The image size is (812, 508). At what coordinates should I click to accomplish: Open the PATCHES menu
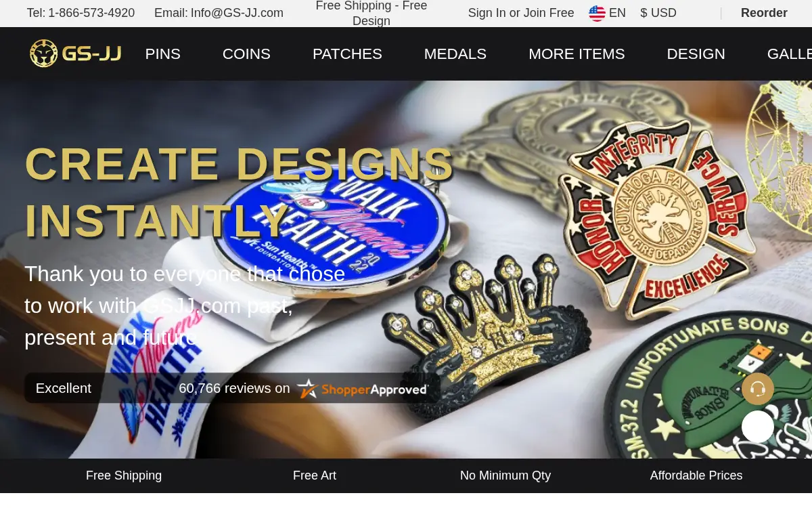point(347,54)
